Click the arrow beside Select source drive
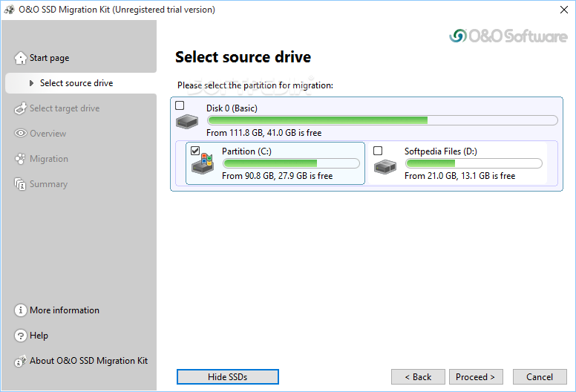Image resolution: width=576 pixels, height=392 pixels. (32, 83)
